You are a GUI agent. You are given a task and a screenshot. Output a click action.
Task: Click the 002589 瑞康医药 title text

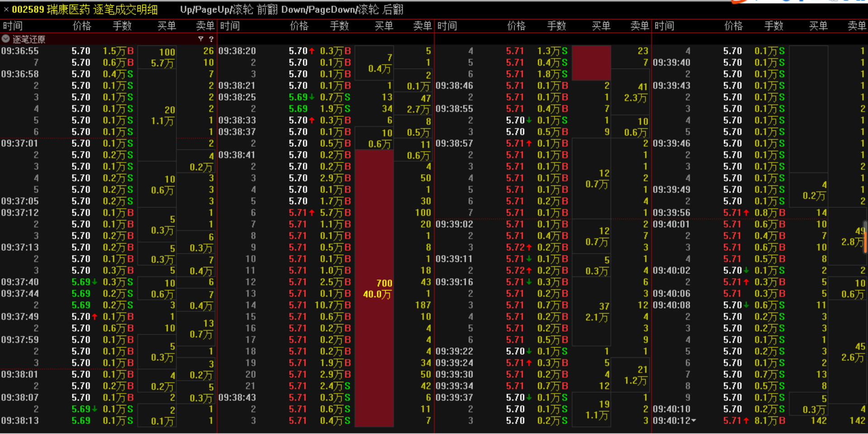85,10
